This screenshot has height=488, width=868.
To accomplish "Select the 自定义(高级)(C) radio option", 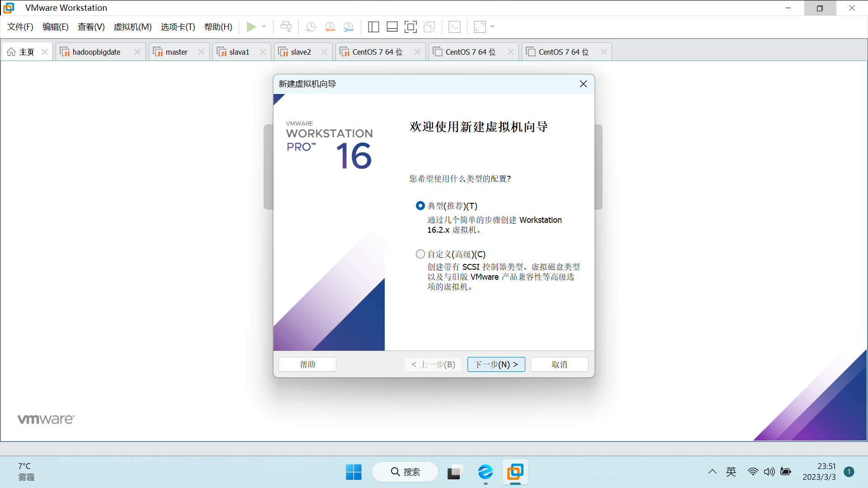I will tap(420, 254).
